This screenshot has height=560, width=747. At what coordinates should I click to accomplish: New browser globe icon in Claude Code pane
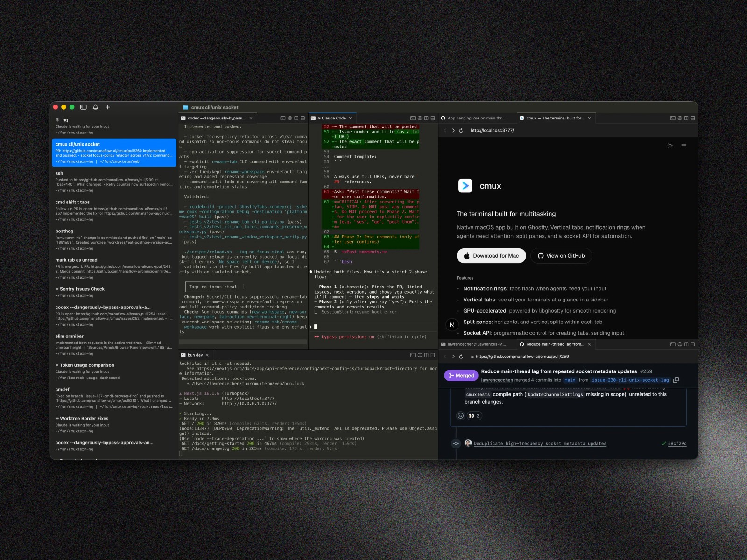[419, 119]
